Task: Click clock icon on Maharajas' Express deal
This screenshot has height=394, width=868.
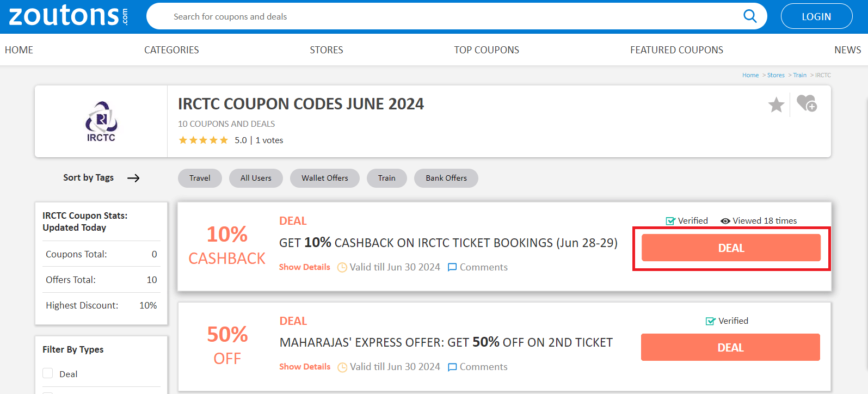Action: (342, 367)
